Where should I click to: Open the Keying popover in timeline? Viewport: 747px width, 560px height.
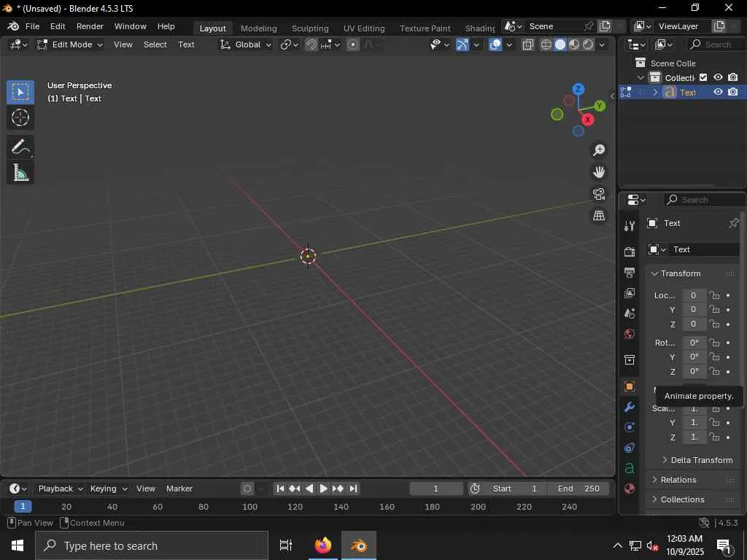point(108,489)
